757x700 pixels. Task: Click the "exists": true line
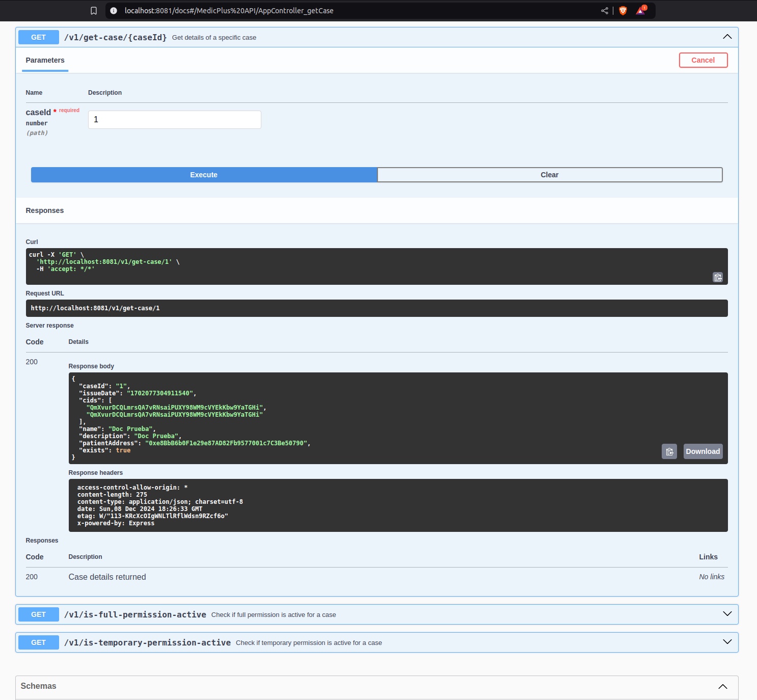click(x=105, y=450)
